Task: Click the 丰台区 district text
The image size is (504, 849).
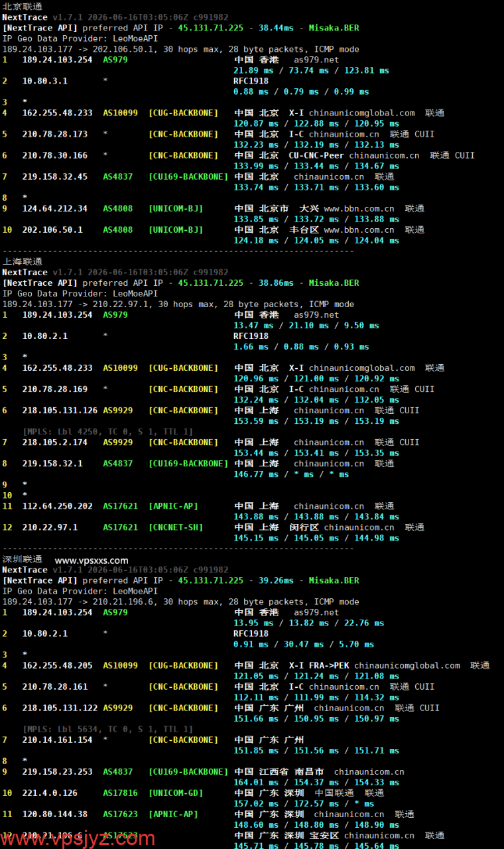Action: [x=304, y=229]
